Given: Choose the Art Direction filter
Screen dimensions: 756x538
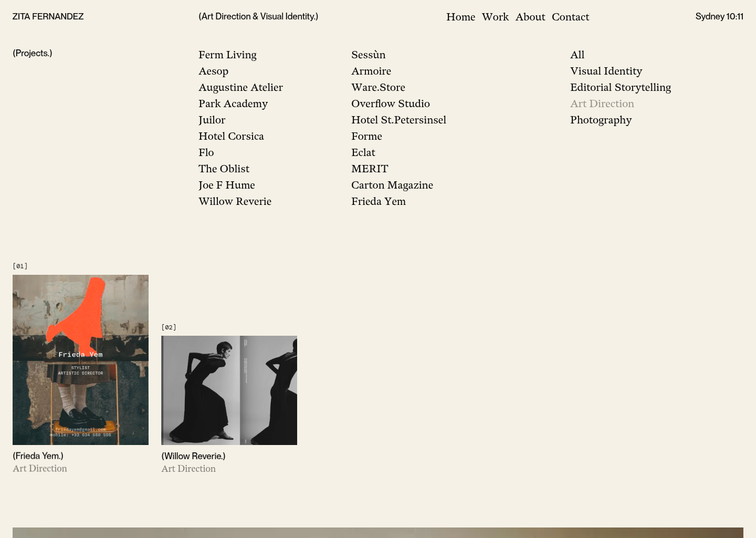Looking at the screenshot, I should pos(602,104).
